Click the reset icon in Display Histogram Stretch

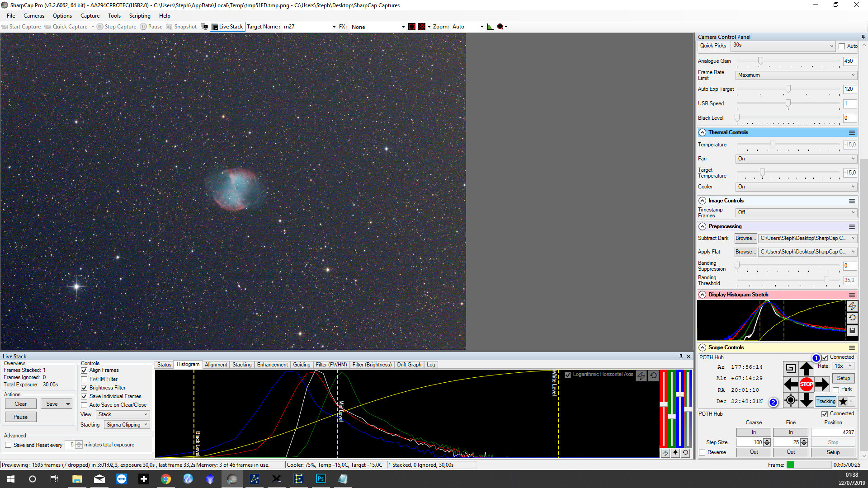(852, 318)
